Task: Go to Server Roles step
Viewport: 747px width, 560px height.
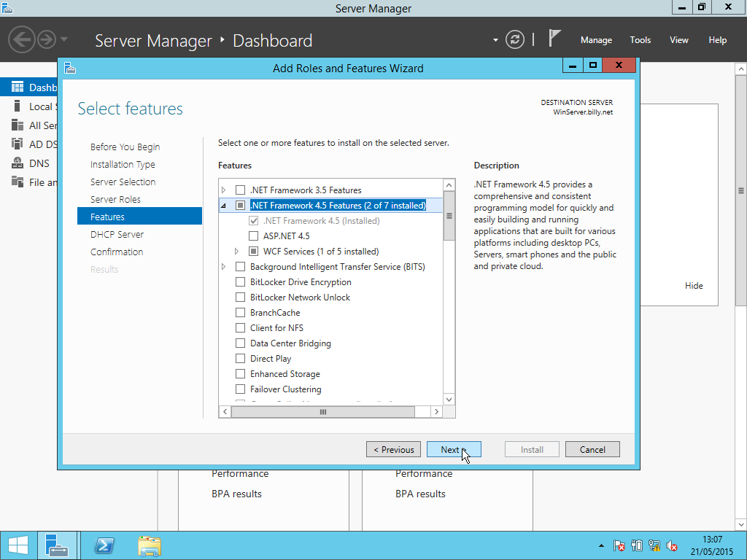Action: tap(115, 199)
